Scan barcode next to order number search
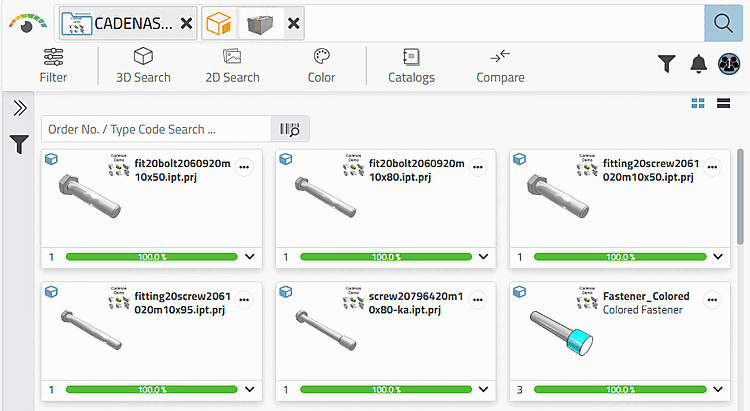Screen dimensions: 750x411 pyautogui.click(x=291, y=129)
